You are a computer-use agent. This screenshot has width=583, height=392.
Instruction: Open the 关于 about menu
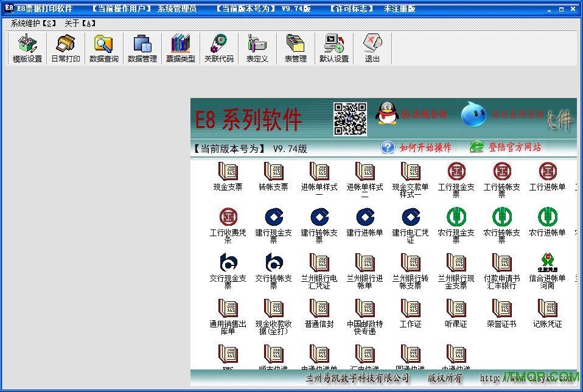pyautogui.click(x=80, y=23)
